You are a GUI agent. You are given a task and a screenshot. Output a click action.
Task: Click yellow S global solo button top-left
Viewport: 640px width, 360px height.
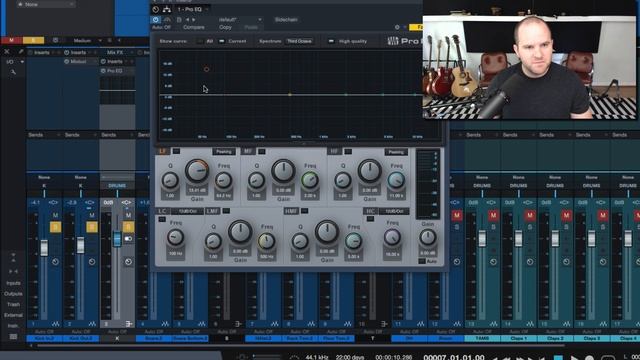coord(33,40)
